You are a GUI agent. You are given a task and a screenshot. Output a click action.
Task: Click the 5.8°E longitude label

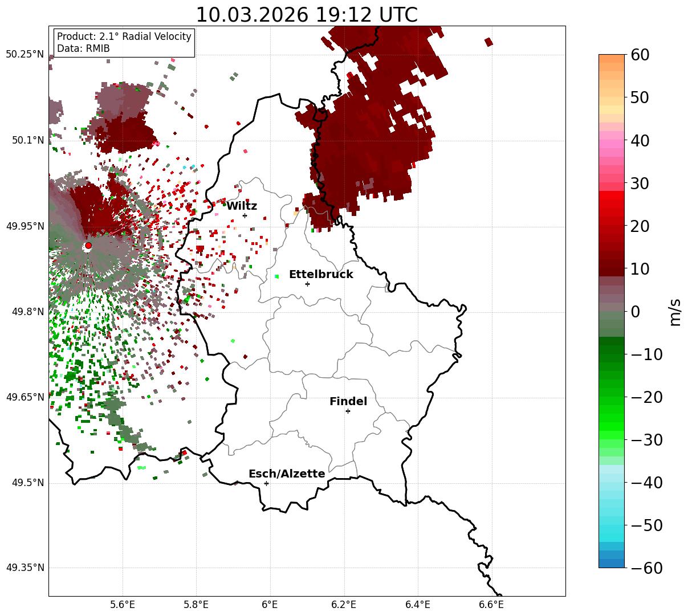pyautogui.click(x=196, y=604)
